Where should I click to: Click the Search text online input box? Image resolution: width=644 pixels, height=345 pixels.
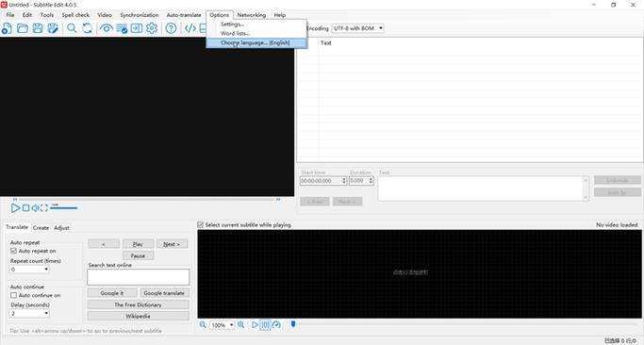tap(138, 277)
